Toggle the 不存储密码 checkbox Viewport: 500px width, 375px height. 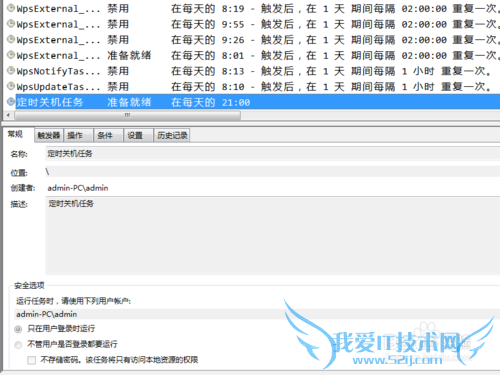coord(32,360)
